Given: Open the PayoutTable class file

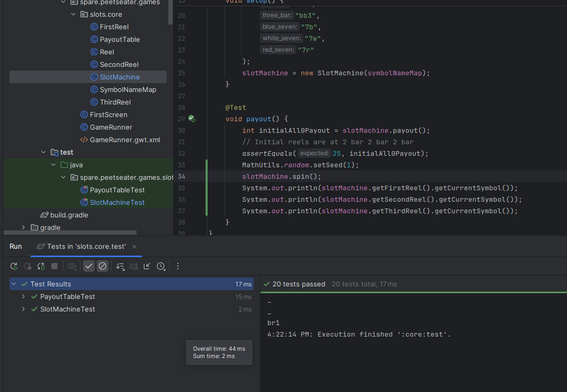Looking at the screenshot, I should [120, 40].
